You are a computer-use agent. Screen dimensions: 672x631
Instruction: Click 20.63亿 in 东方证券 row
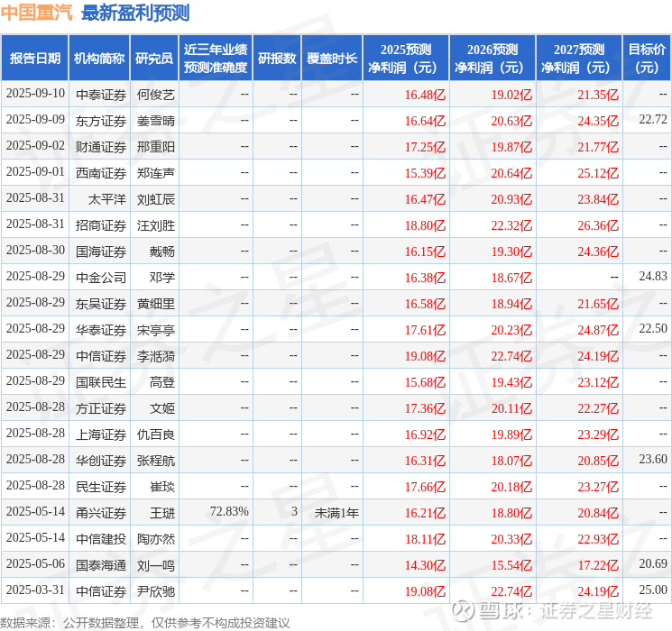pos(511,121)
